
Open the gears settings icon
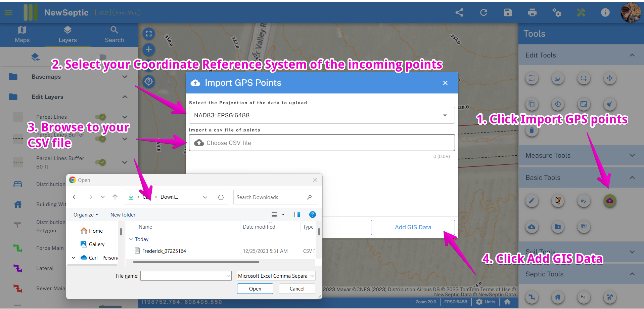(x=557, y=12)
